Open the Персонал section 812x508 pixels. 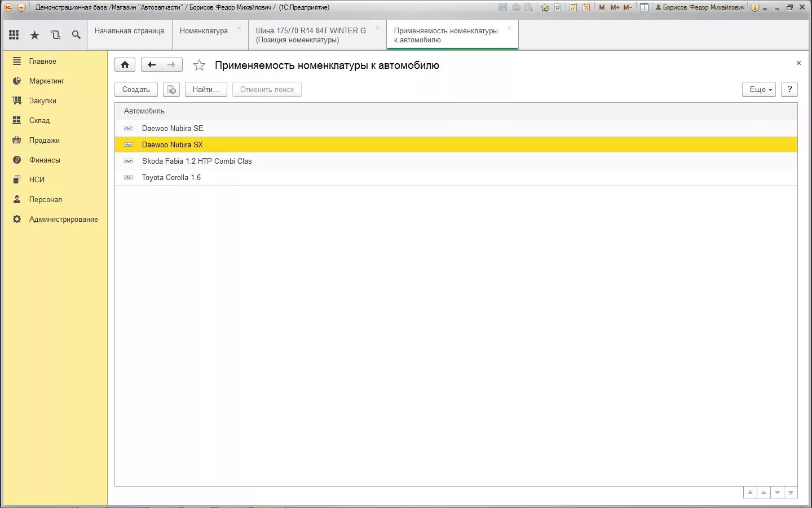[55, 199]
